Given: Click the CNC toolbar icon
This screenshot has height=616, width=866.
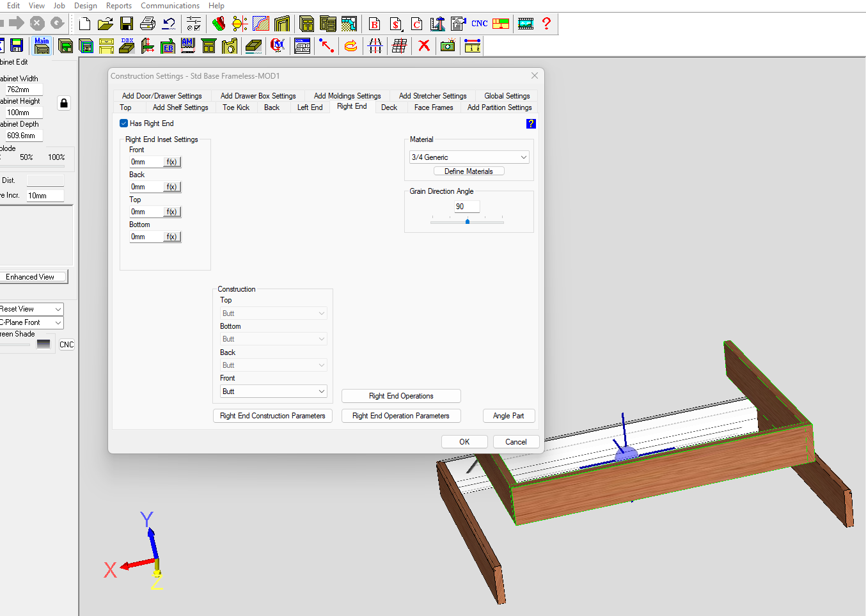Looking at the screenshot, I should coord(480,24).
